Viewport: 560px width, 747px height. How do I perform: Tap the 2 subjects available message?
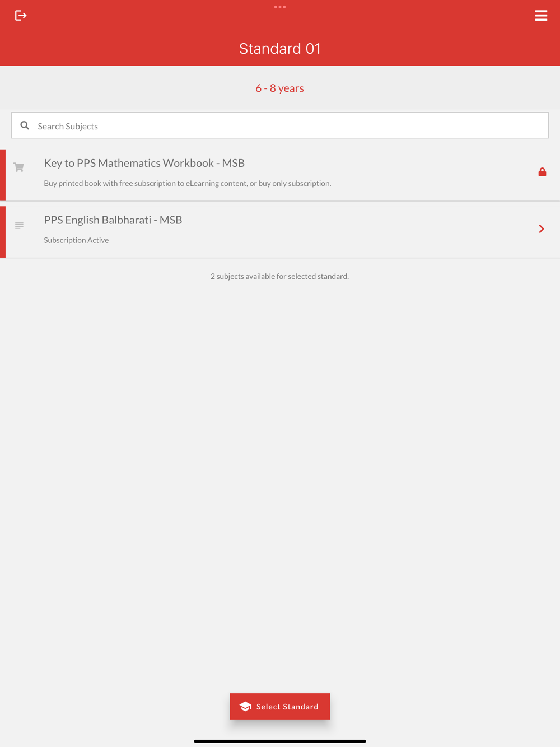click(279, 276)
